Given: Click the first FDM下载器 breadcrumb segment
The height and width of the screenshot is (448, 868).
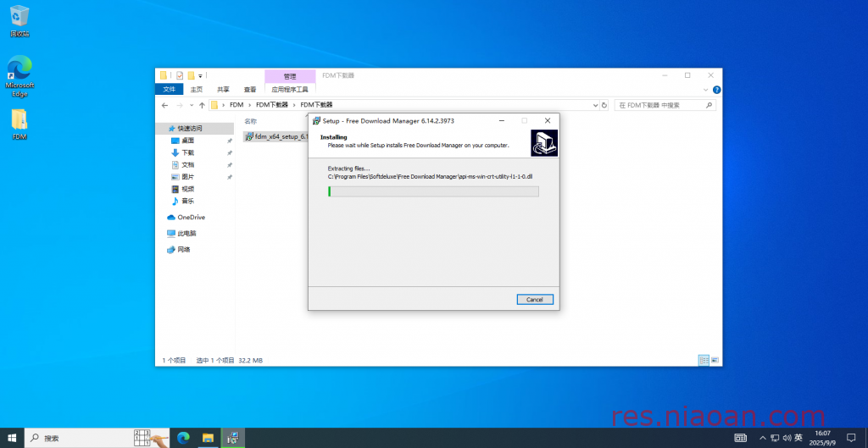Looking at the screenshot, I should 272,104.
